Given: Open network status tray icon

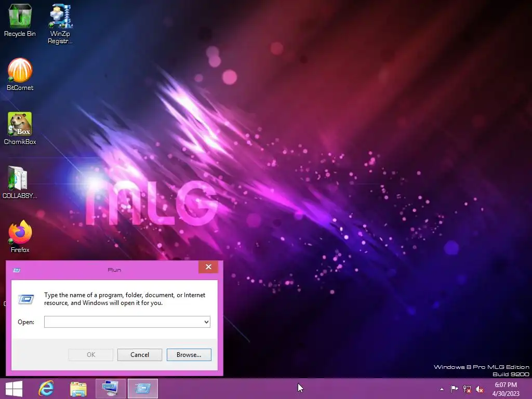Looking at the screenshot, I should tap(467, 389).
